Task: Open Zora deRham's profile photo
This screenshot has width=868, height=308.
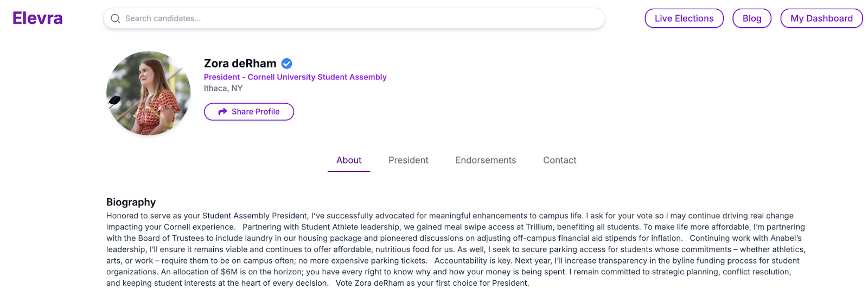Action: click(x=148, y=93)
